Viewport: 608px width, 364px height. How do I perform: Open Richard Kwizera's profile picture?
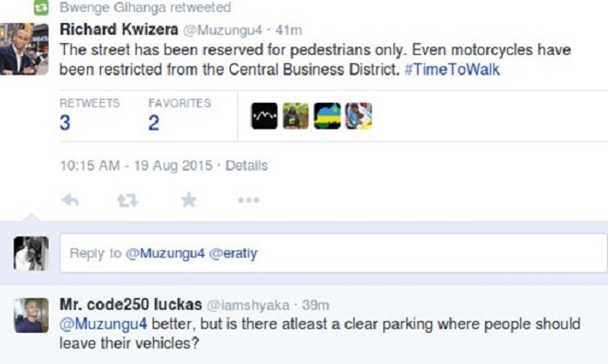click(24, 49)
